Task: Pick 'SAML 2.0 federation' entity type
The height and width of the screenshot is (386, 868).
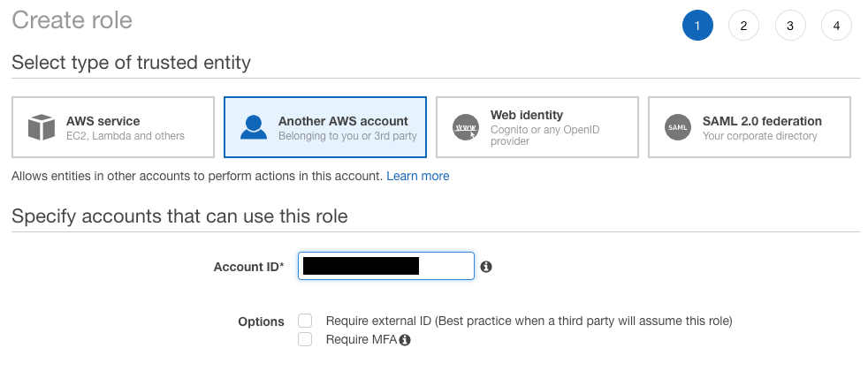Action: click(762, 121)
